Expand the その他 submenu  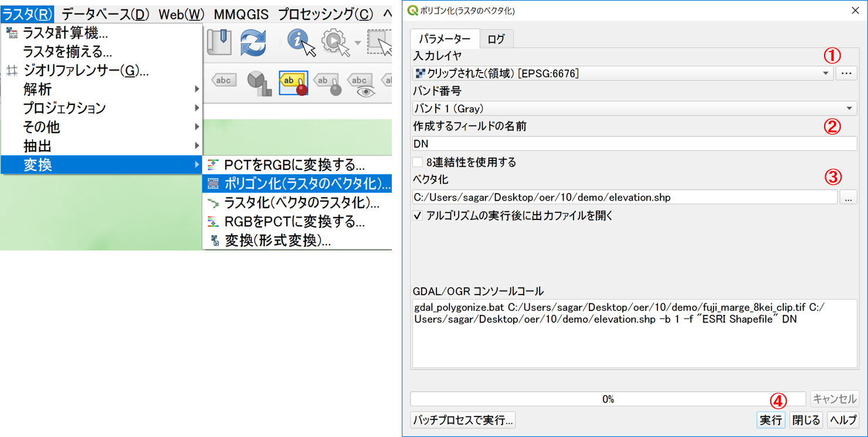tap(102, 127)
